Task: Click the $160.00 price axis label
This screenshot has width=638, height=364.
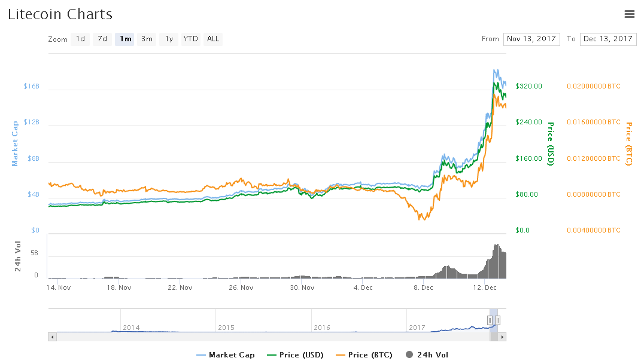Action: [x=528, y=158]
